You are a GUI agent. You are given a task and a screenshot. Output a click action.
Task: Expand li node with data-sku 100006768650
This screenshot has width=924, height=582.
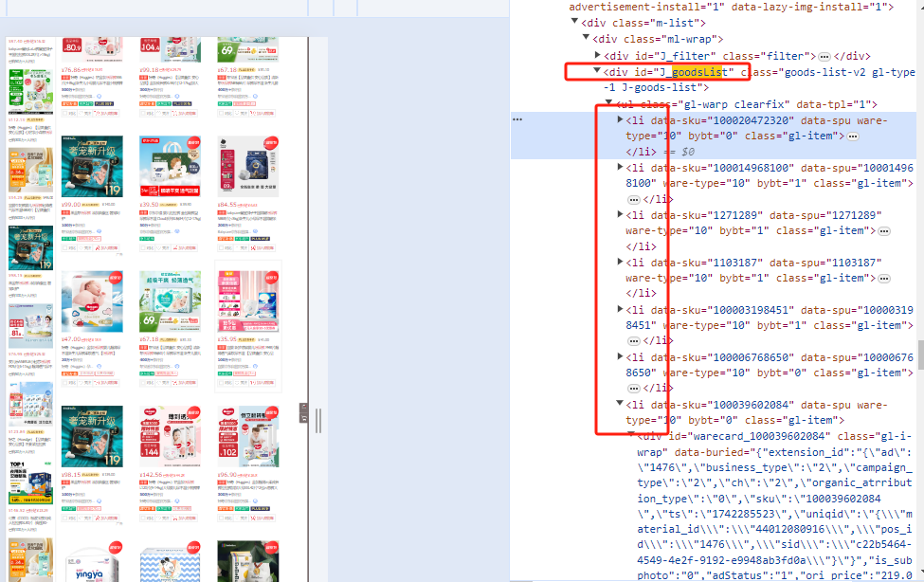[x=620, y=356]
